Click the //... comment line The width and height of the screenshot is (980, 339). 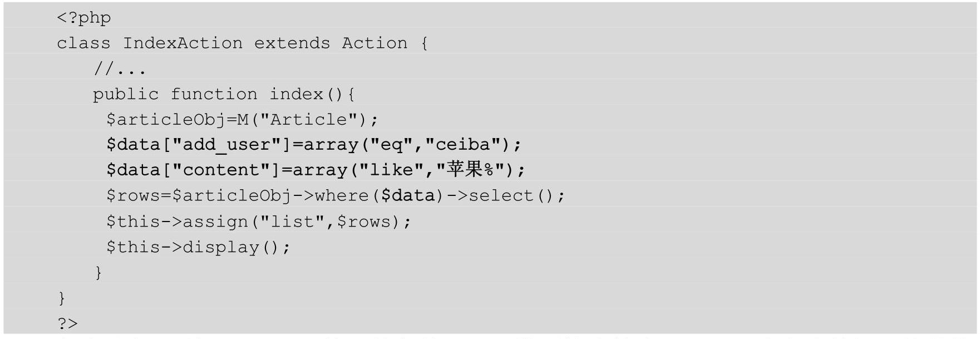120,69
